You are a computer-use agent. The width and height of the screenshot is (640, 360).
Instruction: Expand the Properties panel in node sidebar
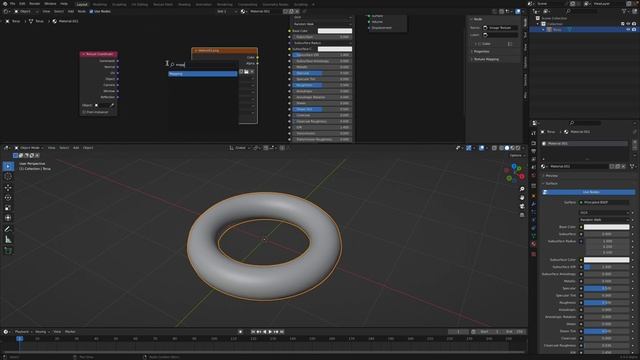[481, 51]
